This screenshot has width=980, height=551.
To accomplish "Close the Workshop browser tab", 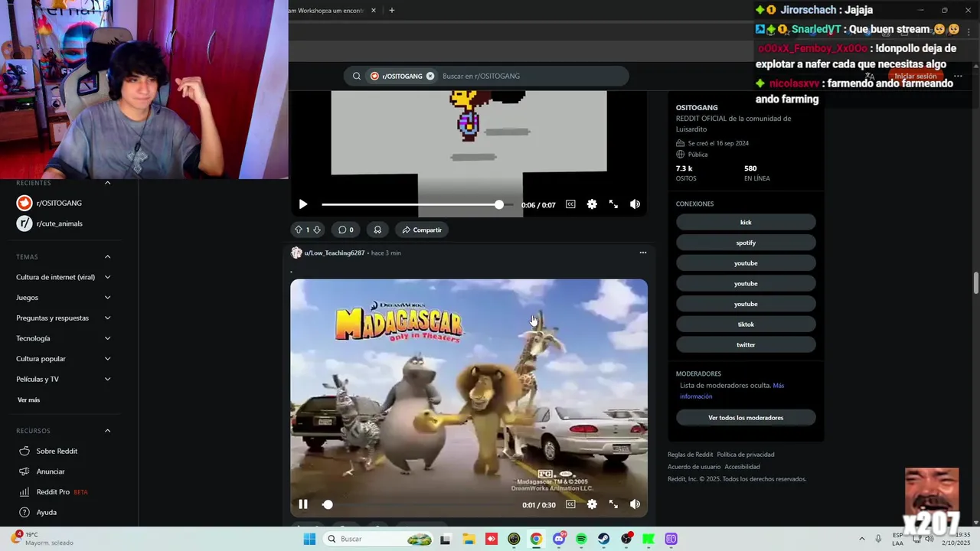I will pos(374,11).
